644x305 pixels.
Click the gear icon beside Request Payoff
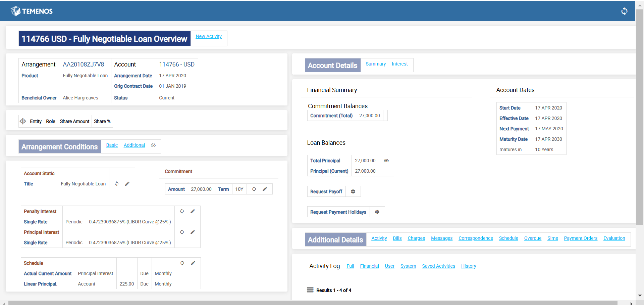353,191
